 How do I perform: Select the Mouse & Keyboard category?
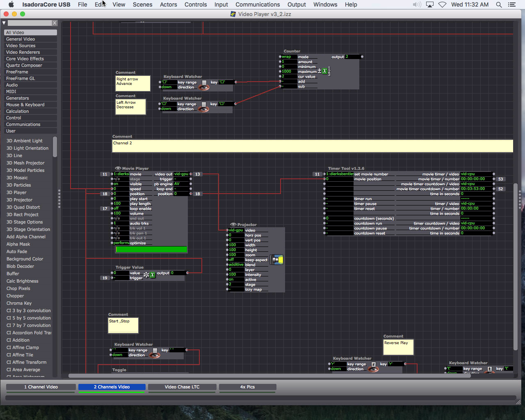point(31,105)
